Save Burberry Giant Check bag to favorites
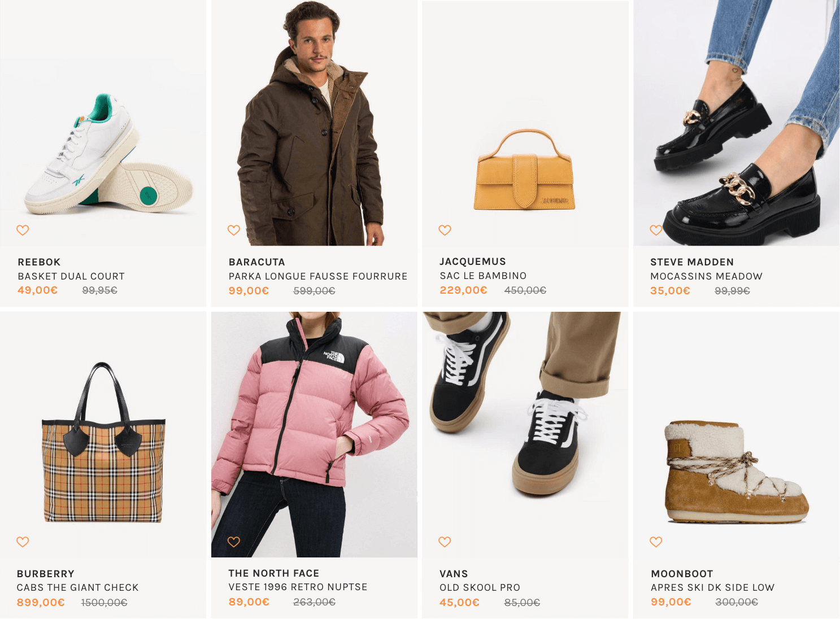This screenshot has width=840, height=619. (23, 542)
